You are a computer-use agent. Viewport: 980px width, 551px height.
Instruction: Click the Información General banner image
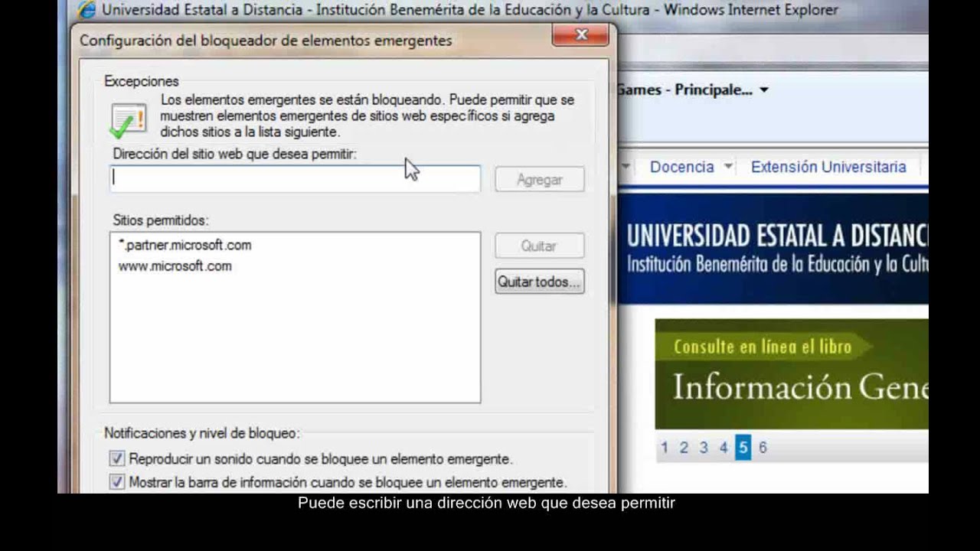(x=792, y=374)
